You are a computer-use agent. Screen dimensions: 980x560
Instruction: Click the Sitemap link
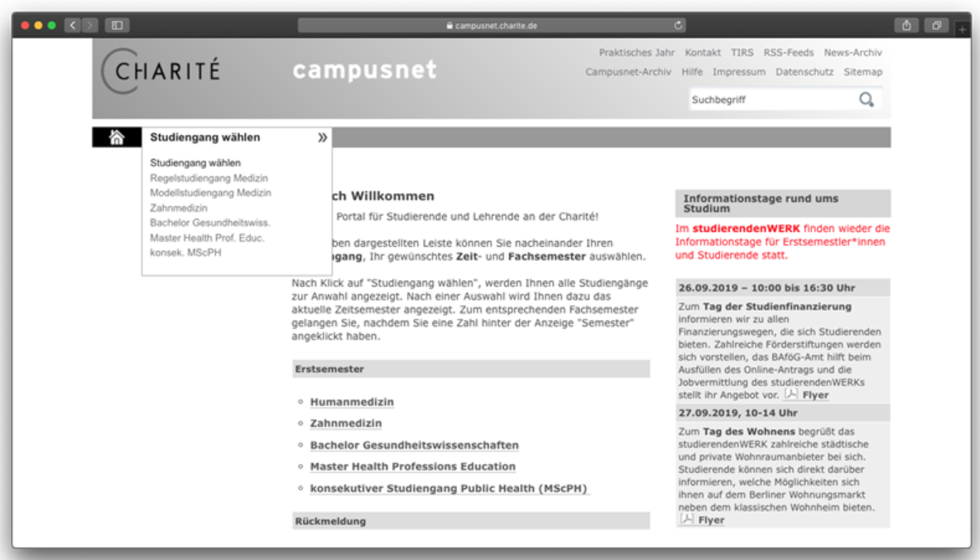coord(862,72)
